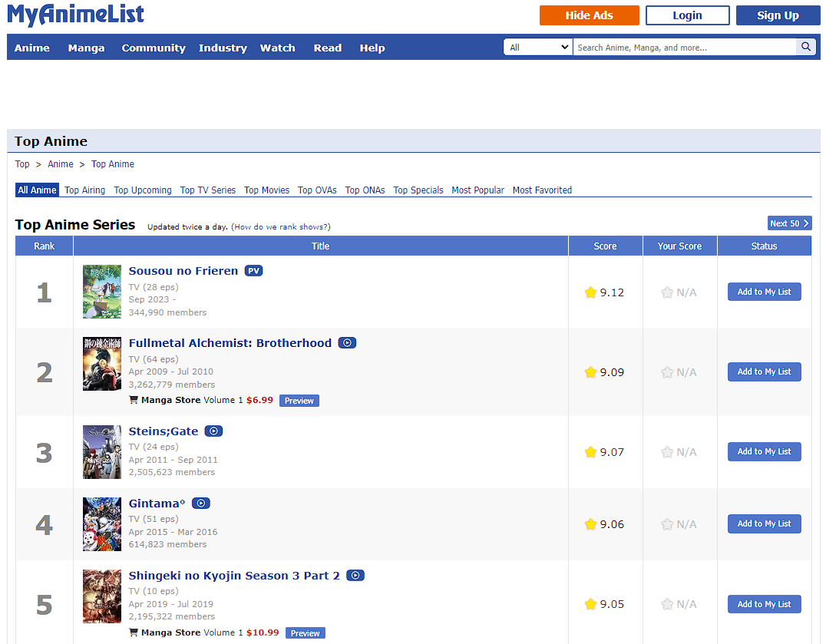
Task: Click the search magnifying glass icon
Action: 805,46
